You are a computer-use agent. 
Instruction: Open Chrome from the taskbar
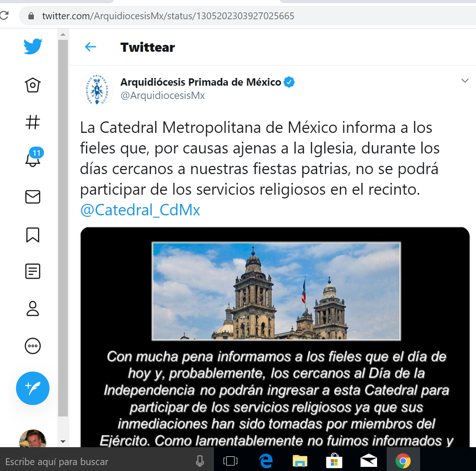[403, 460]
